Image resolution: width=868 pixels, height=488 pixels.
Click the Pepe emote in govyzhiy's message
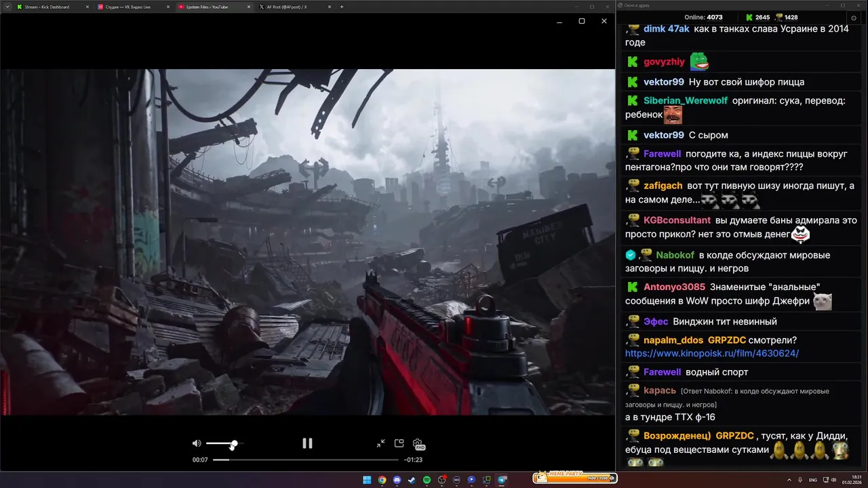pos(699,62)
